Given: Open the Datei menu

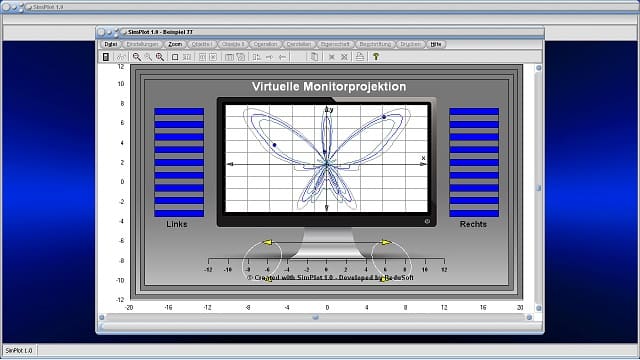Looking at the screenshot, I should [110, 44].
